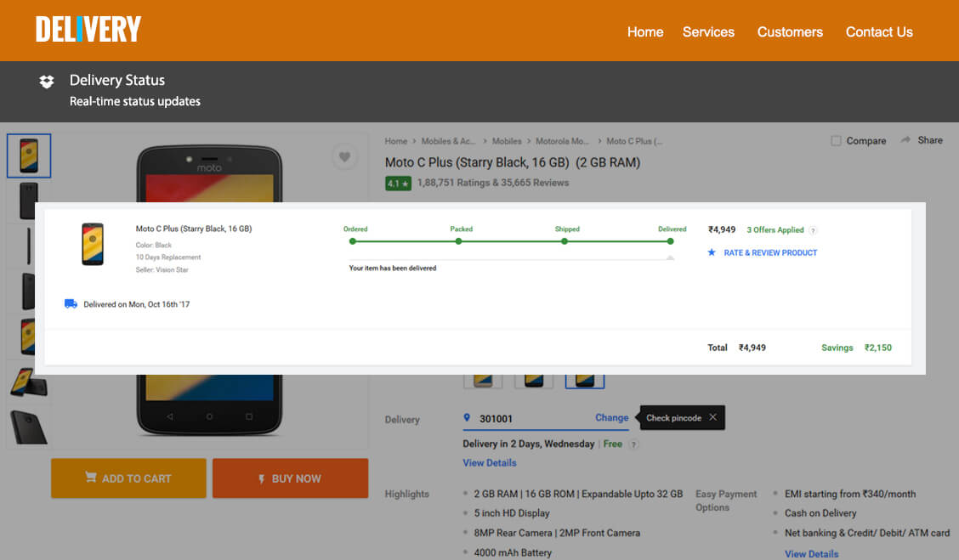The height and width of the screenshot is (560, 959).
Task: Click Motorola Mo... breadcrumb
Action: point(562,141)
